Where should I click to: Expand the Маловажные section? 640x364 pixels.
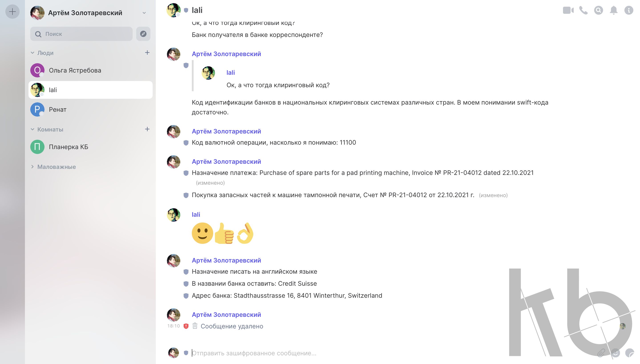32,167
